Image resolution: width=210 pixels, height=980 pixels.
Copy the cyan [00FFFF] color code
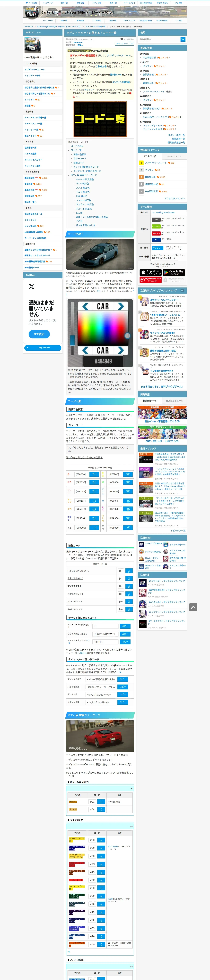point(128,491)
